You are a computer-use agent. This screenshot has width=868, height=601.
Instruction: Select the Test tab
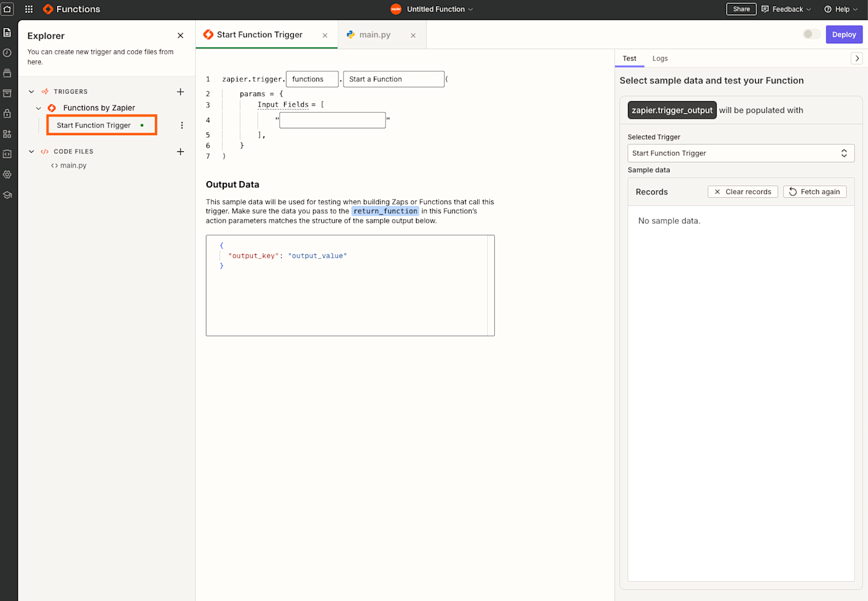click(629, 58)
